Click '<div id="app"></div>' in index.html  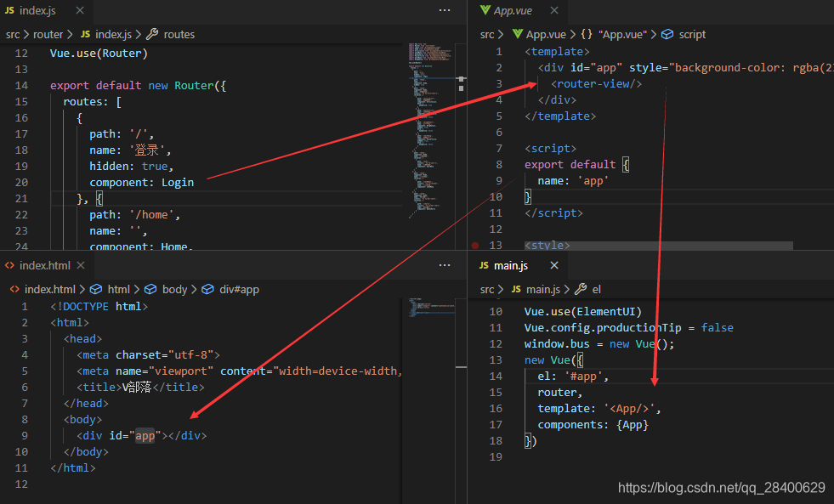coord(141,436)
